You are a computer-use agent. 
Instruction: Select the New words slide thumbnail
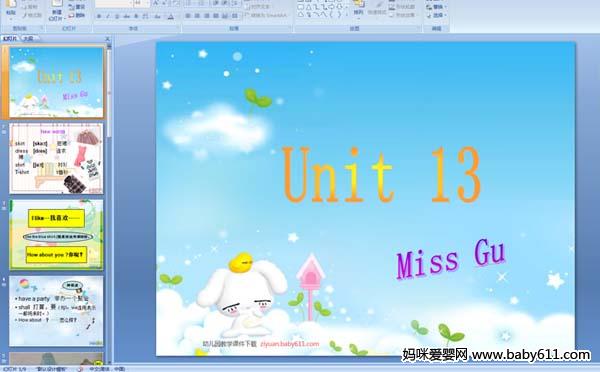pos(56,158)
